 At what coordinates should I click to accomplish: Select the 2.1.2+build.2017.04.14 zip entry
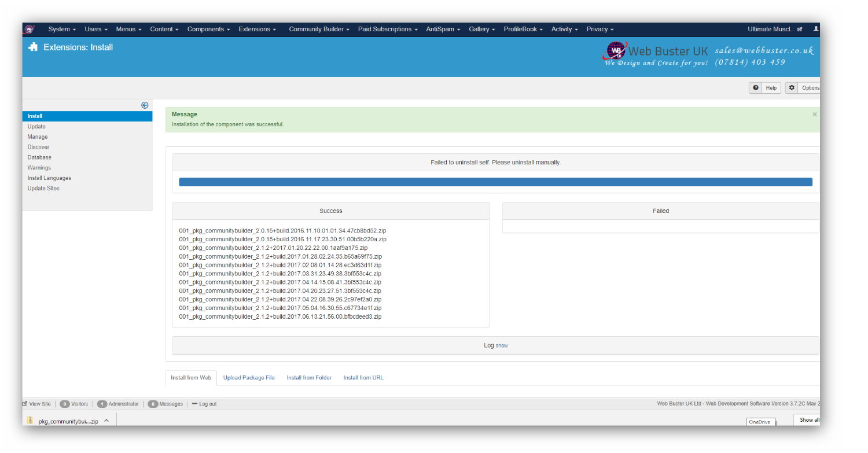280,282
